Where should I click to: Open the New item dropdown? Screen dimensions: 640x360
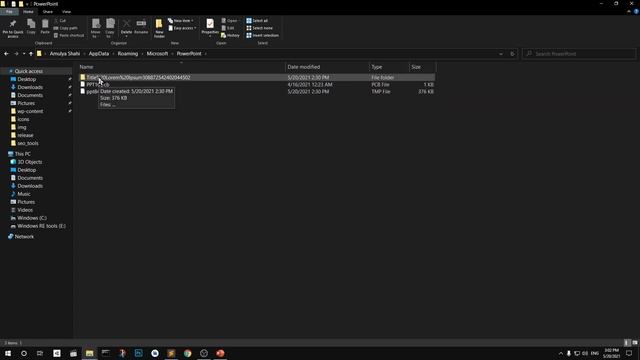coord(180,20)
